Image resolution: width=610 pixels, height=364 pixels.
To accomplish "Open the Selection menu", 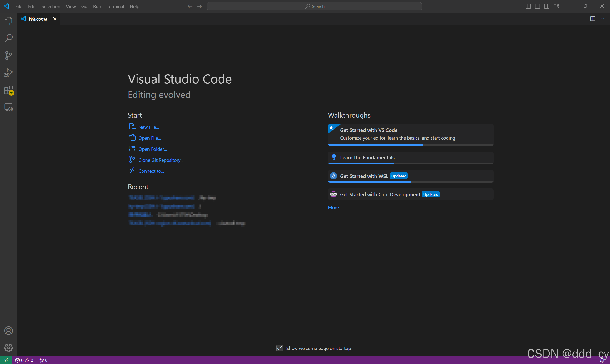I will coord(51,6).
